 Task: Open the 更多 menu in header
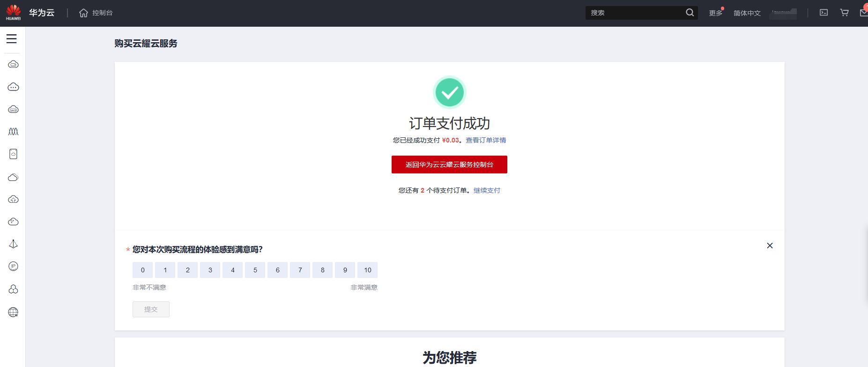click(x=716, y=13)
